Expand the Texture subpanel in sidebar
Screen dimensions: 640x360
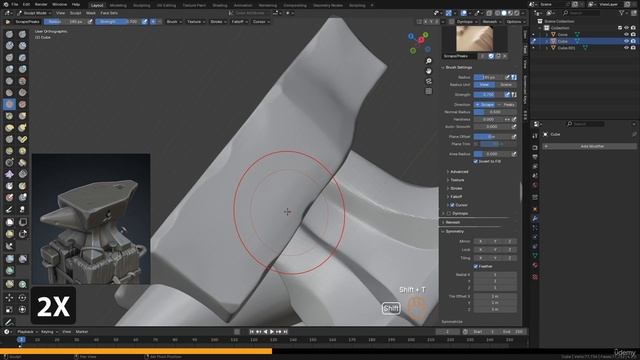tap(456, 180)
